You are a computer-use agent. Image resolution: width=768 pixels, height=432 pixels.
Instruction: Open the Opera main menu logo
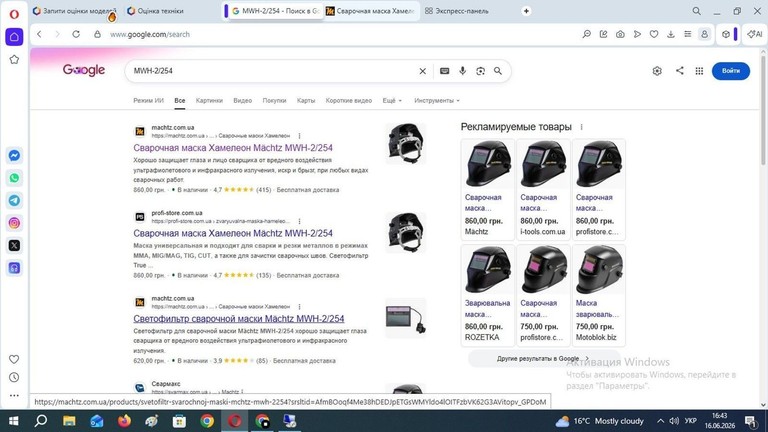[x=14, y=14]
